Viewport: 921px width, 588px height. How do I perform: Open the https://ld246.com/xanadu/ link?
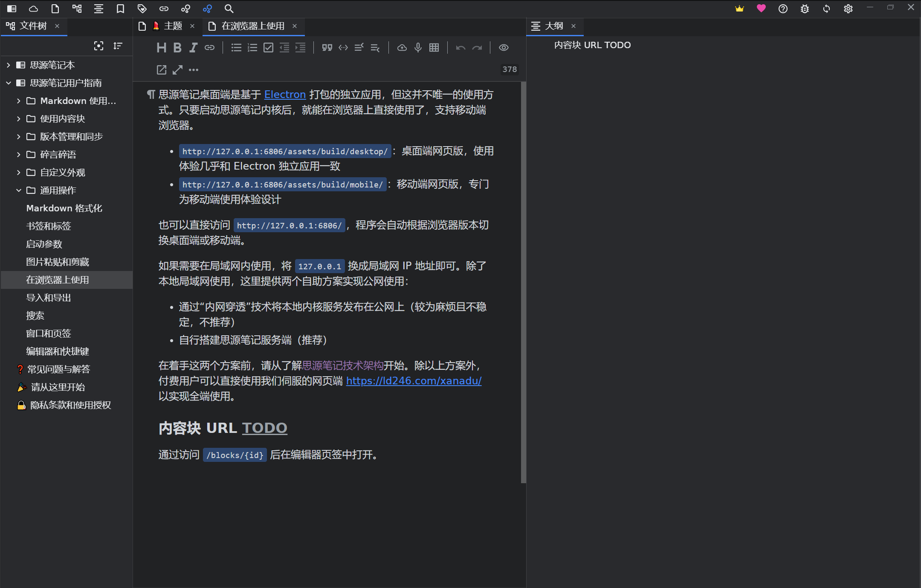pyautogui.click(x=414, y=381)
